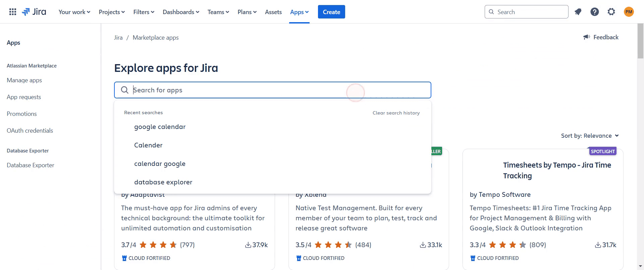Expand the Filters menu
Image resolution: width=644 pixels, height=270 pixels.
(x=144, y=12)
